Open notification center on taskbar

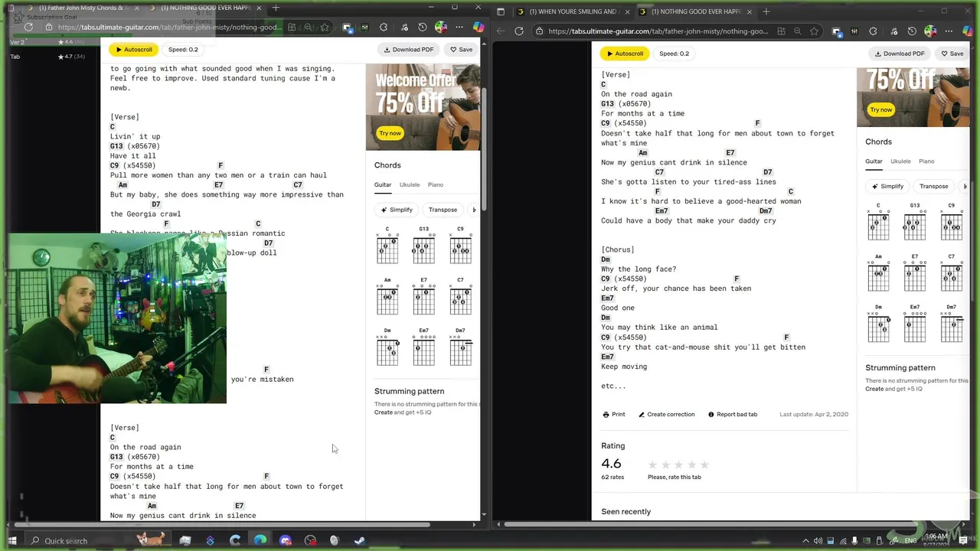pyautogui.click(x=963, y=540)
